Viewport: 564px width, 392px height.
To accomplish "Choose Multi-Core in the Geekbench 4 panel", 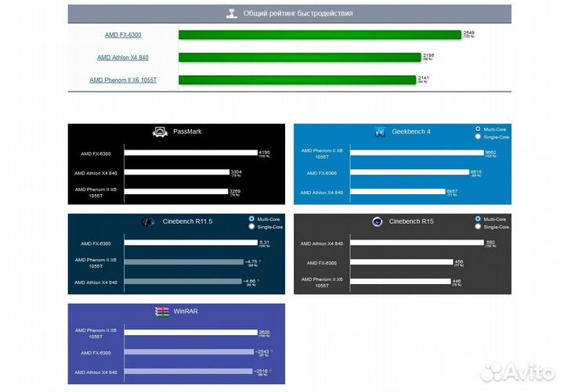I will [x=479, y=128].
